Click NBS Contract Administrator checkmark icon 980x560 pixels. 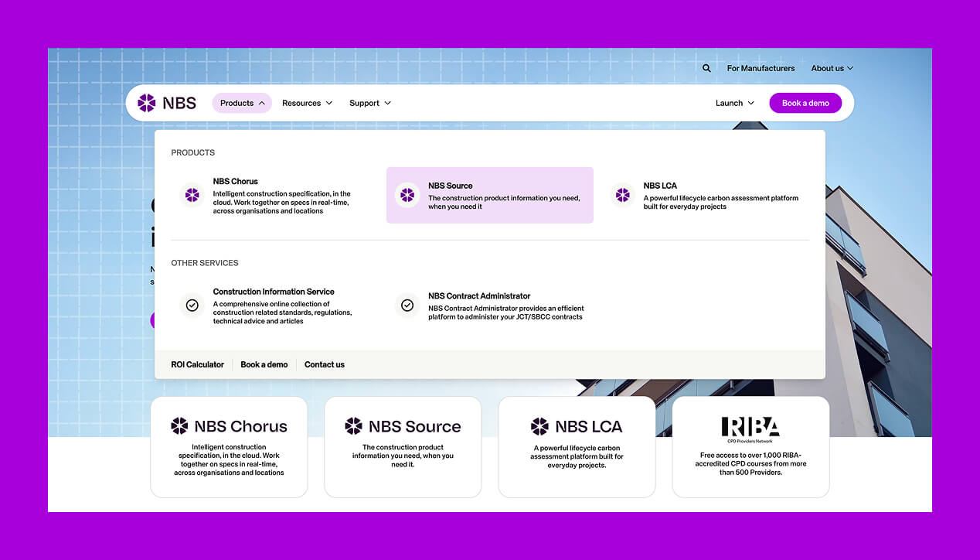(x=407, y=306)
